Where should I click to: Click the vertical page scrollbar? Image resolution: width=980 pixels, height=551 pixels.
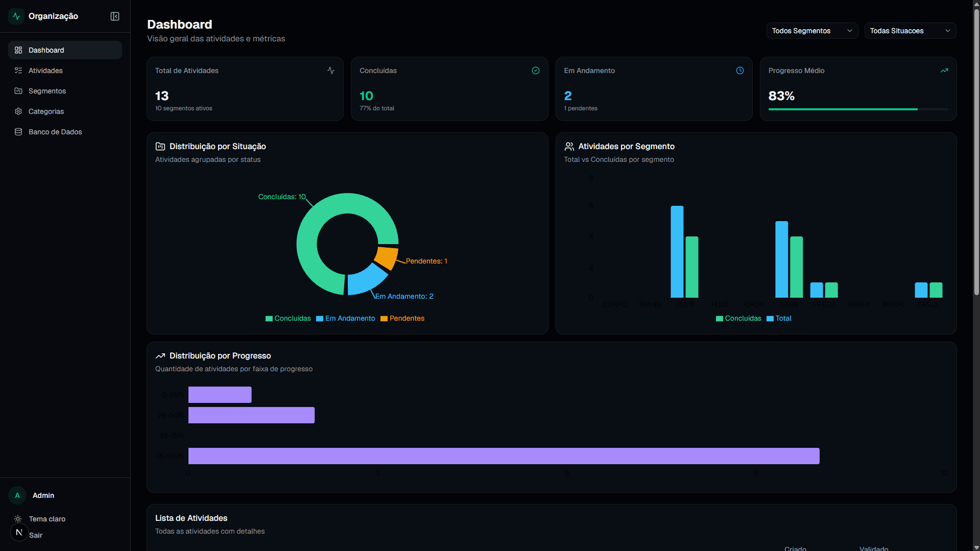click(x=976, y=152)
